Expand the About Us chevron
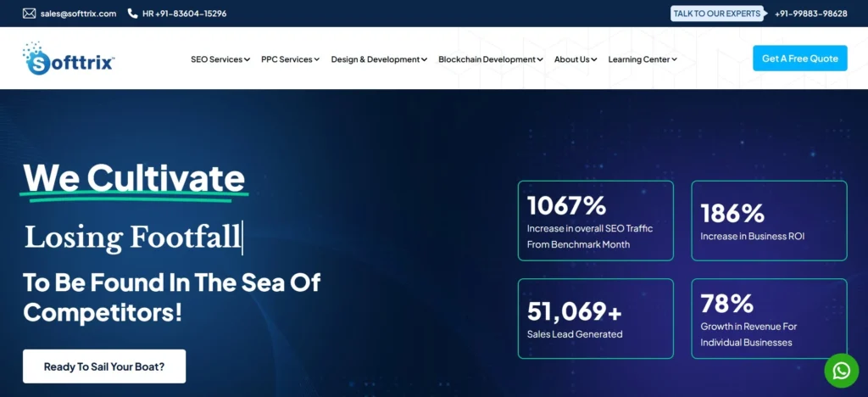868x397 pixels. pyautogui.click(x=594, y=59)
